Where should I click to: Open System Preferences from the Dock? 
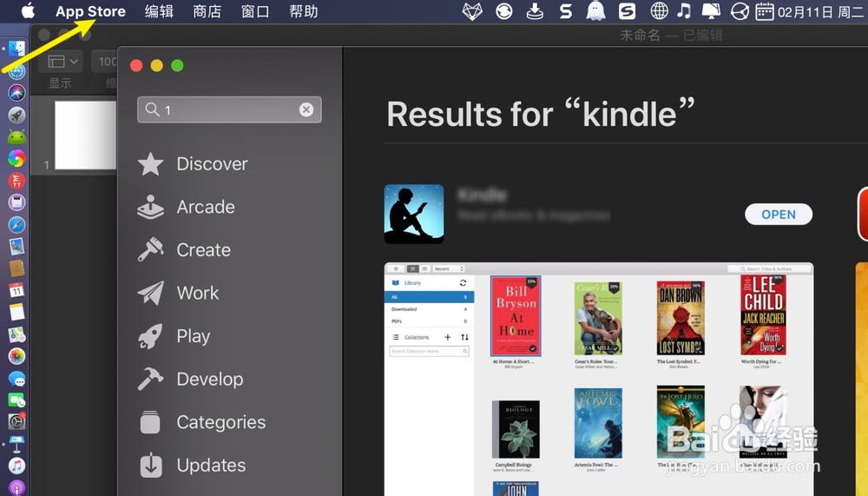point(16,422)
